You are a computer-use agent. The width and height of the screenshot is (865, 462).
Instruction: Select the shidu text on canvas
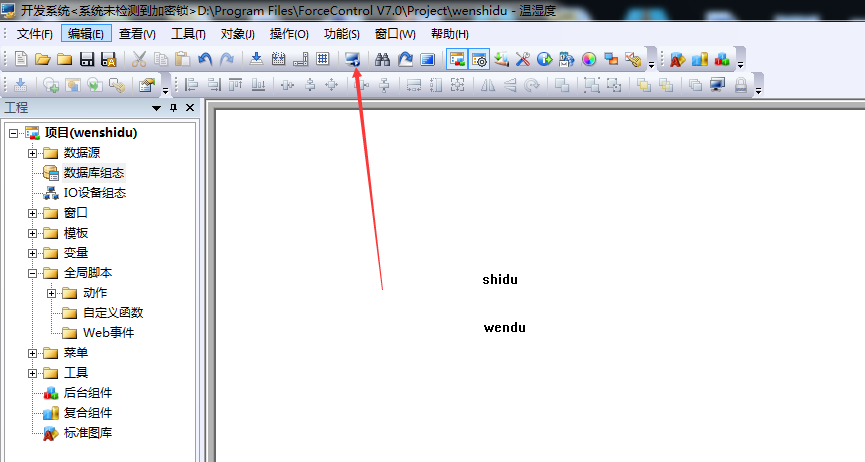(x=500, y=280)
